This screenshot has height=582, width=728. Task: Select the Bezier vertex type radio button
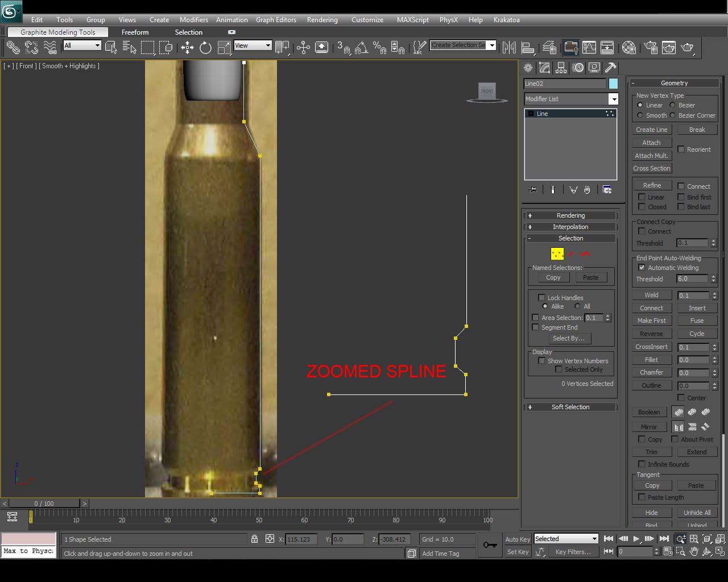tap(674, 105)
